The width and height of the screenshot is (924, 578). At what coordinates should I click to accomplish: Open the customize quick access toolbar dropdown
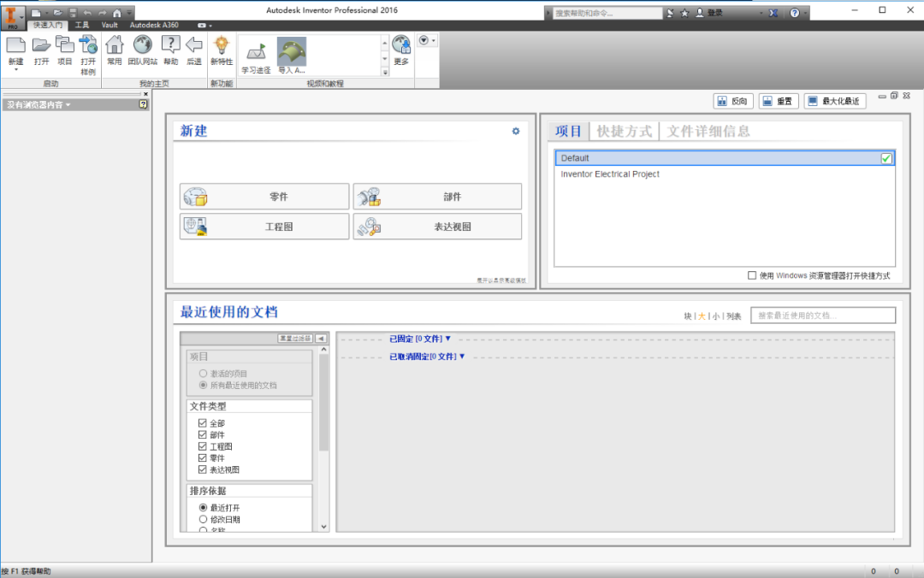click(x=129, y=12)
